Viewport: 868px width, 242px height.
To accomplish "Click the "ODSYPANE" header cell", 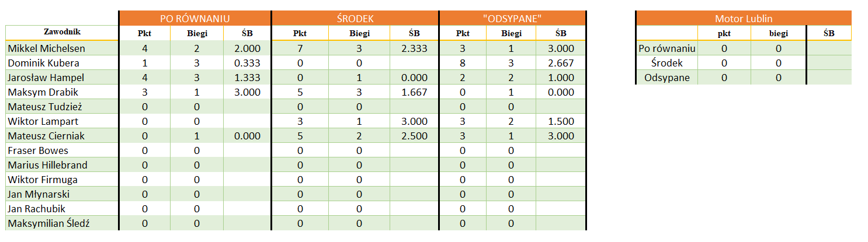I will click(512, 19).
